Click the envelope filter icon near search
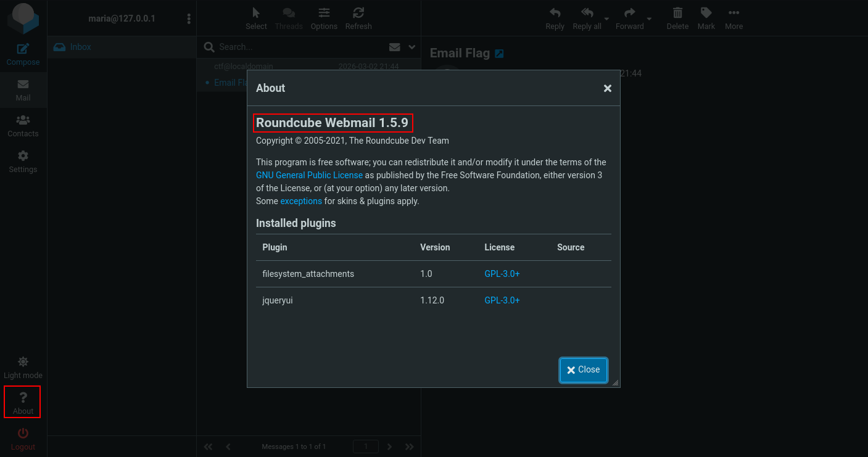Screen dimensions: 868x457 pyautogui.click(x=395, y=47)
